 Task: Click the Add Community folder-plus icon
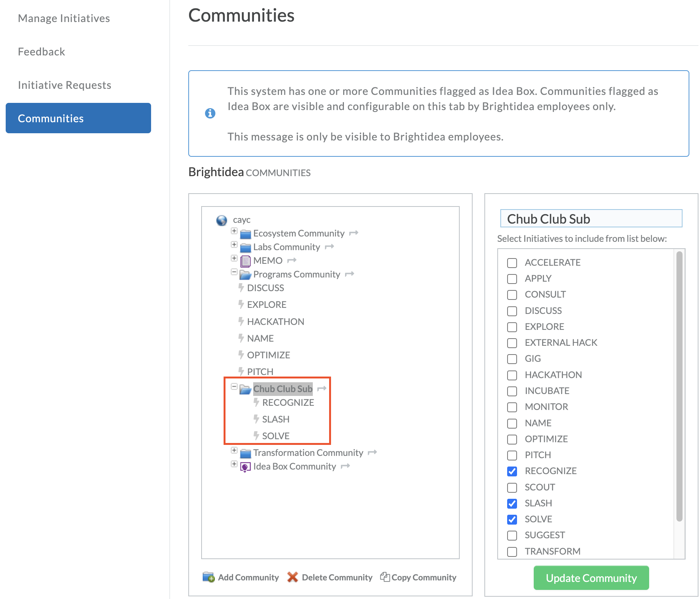pos(208,577)
